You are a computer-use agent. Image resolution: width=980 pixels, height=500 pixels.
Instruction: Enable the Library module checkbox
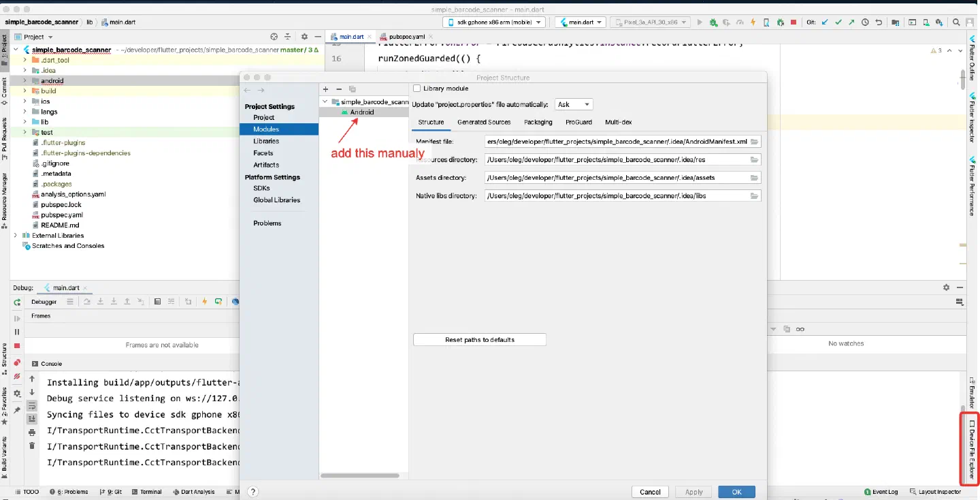click(416, 89)
